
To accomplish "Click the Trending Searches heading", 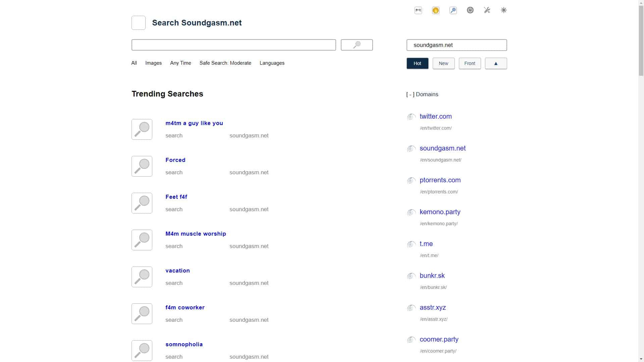I will [x=167, y=94].
